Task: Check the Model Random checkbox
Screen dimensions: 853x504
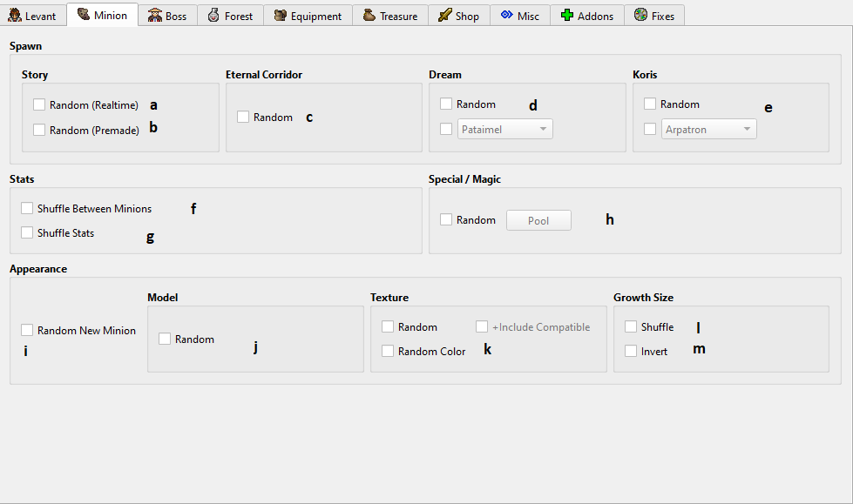Action: tap(165, 339)
